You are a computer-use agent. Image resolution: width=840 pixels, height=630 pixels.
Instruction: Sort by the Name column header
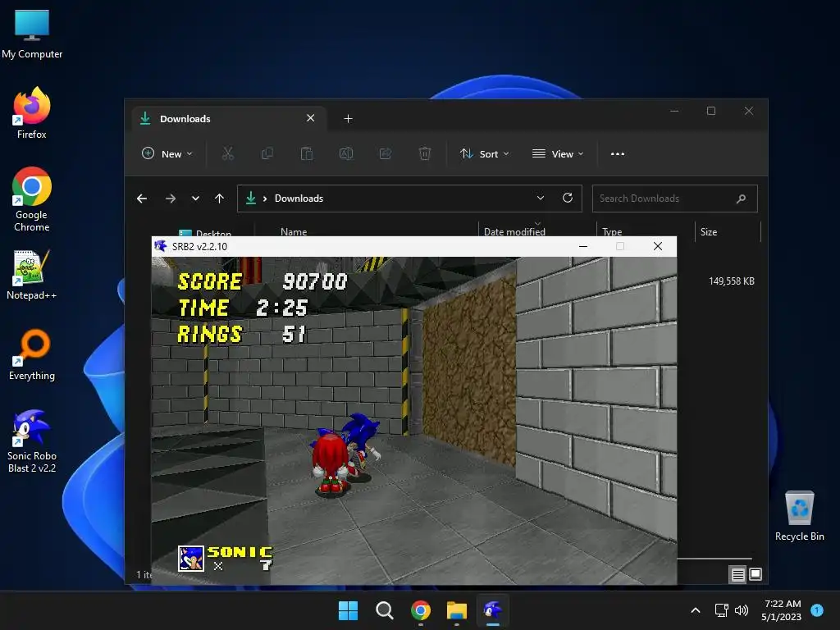(x=294, y=231)
